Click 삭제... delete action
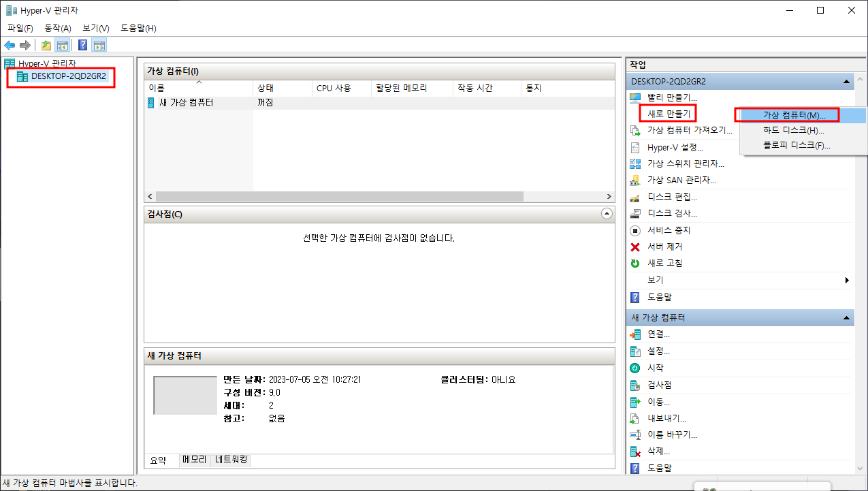The image size is (868, 491). (x=658, y=452)
